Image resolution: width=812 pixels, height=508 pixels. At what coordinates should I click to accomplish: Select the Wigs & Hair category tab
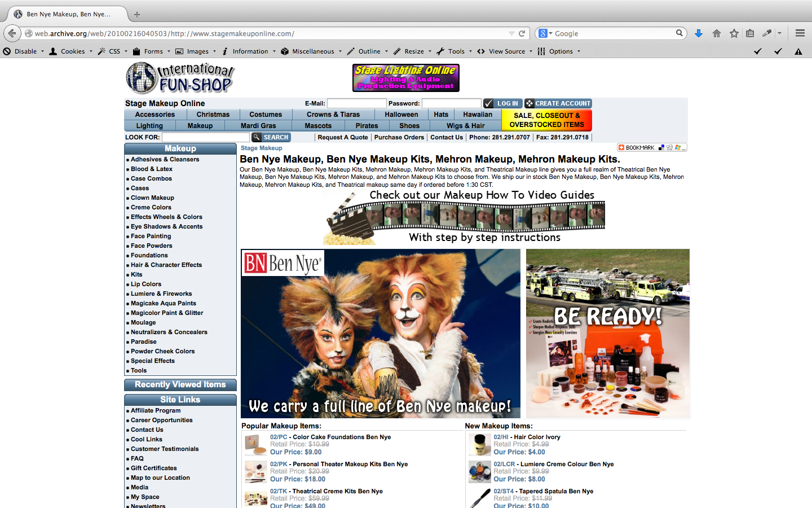[x=466, y=125]
